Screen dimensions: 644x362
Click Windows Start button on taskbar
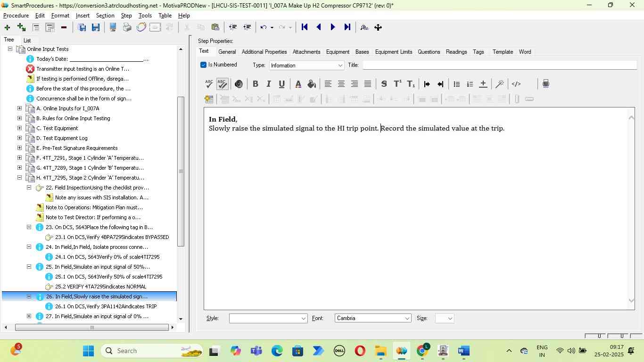pos(89,351)
